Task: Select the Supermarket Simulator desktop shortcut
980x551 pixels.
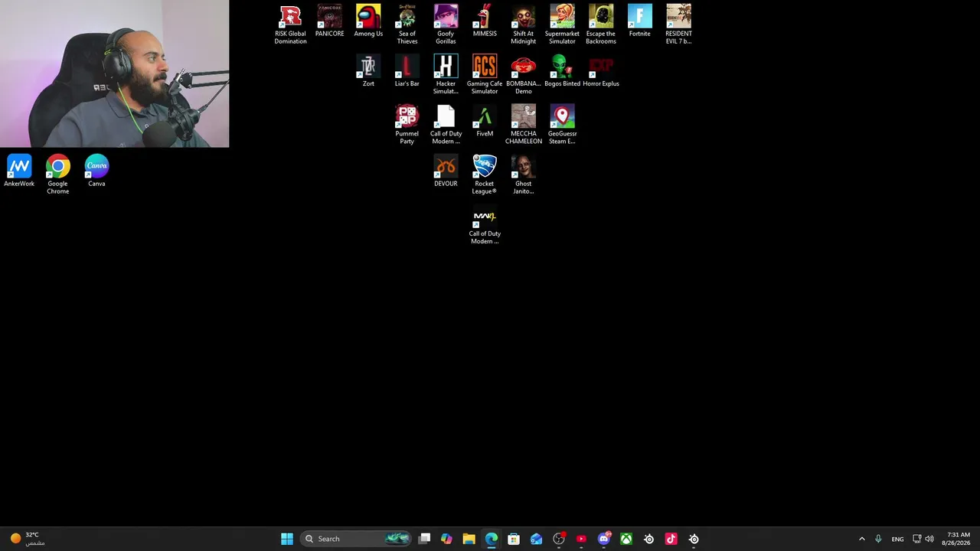Action: tap(562, 24)
